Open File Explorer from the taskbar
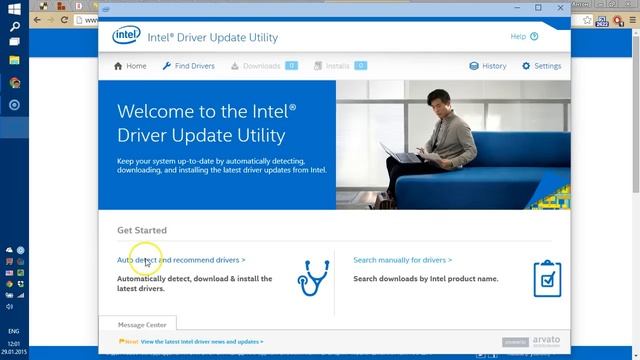Viewport: 640px width, 360px height. coord(14,60)
